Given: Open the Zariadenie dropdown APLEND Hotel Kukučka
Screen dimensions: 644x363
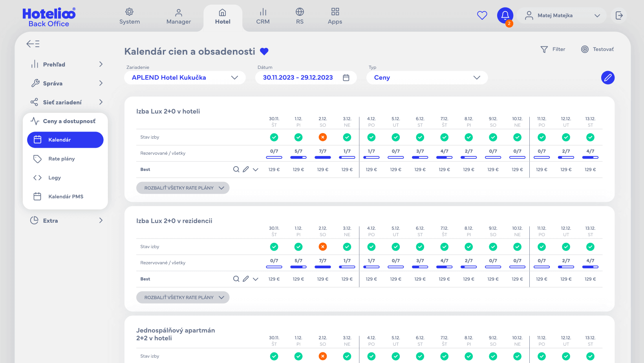Looking at the screenshot, I should (x=185, y=78).
